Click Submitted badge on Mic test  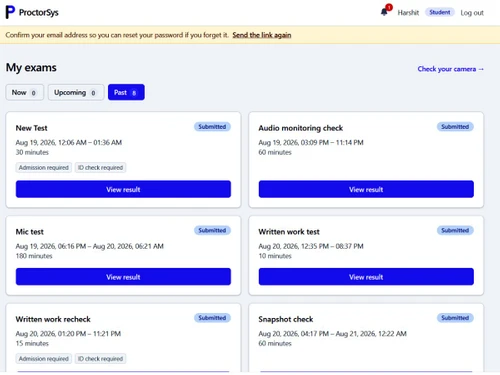pyautogui.click(x=212, y=230)
